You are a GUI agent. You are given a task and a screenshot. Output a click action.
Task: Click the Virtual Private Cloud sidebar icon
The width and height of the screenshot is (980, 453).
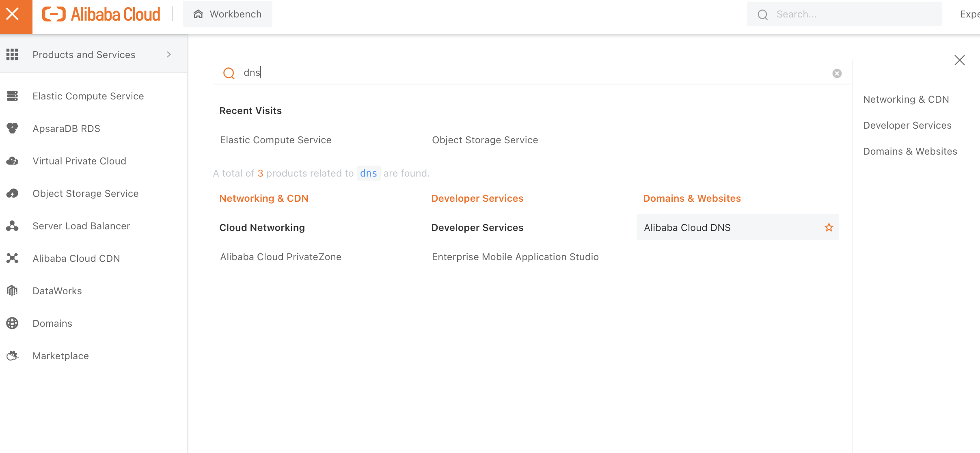pyautogui.click(x=12, y=161)
